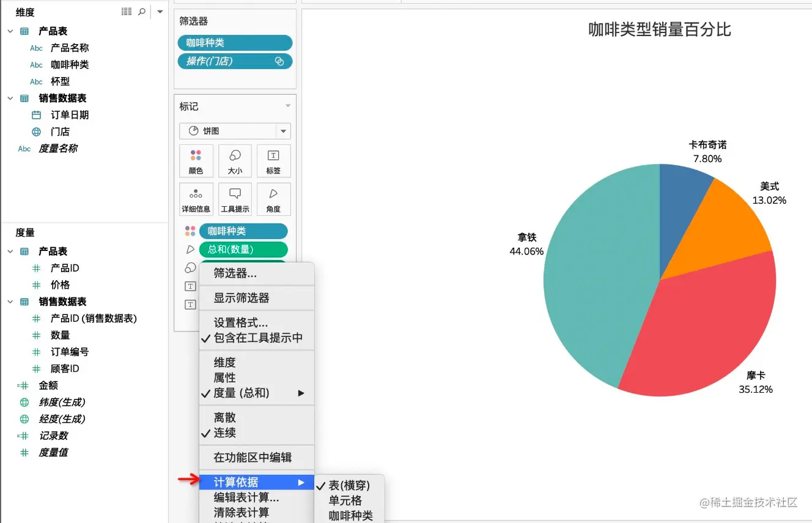This screenshot has height=523, width=812.
Task: Select checked 表(横穿) in the submenu
Action: (x=349, y=486)
